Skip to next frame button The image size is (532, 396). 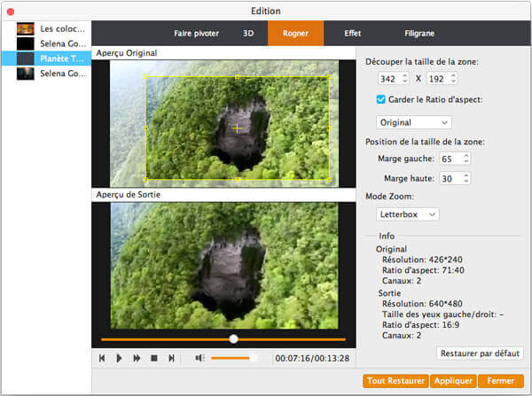(172, 358)
